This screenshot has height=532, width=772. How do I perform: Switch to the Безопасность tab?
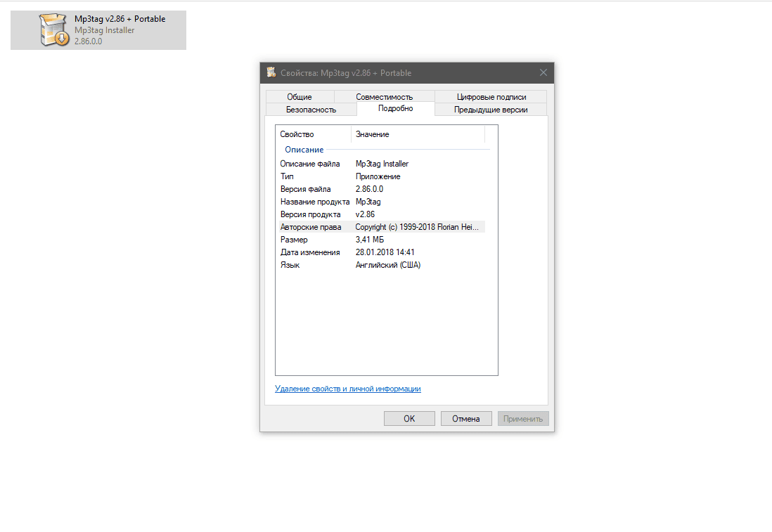click(x=311, y=110)
